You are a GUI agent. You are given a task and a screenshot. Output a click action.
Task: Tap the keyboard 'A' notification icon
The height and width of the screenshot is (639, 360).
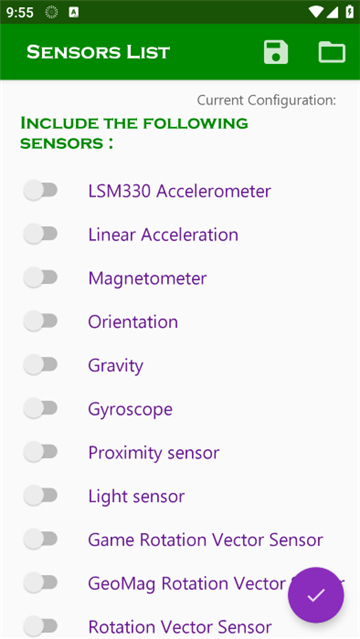(x=74, y=13)
